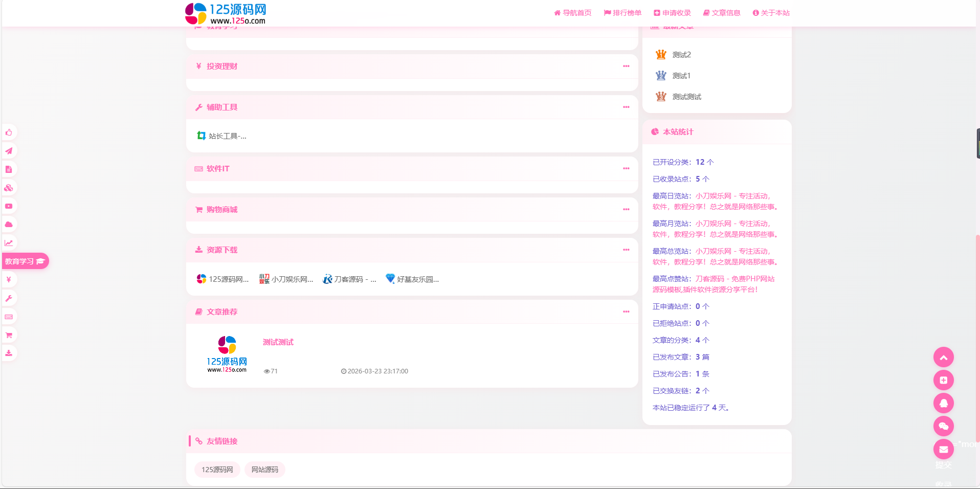This screenshot has width=980, height=489.
Task: Click the yen sidebar icon
Action: click(x=9, y=280)
